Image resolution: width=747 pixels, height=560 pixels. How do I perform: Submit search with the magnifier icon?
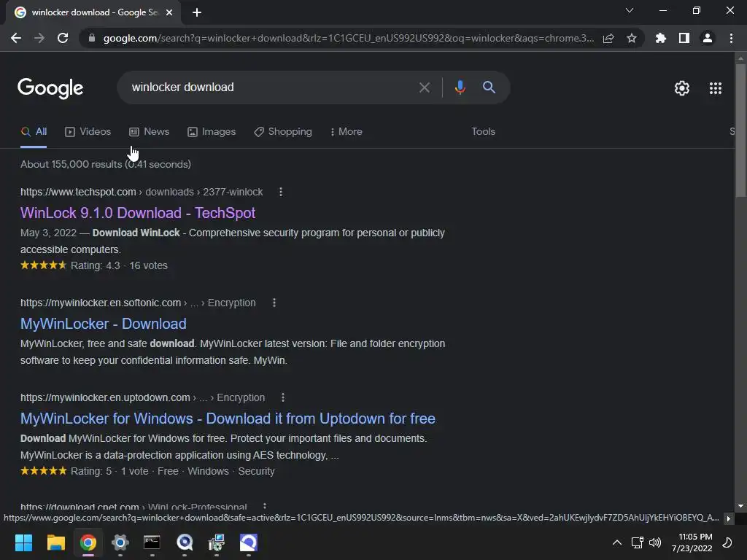[x=489, y=87]
